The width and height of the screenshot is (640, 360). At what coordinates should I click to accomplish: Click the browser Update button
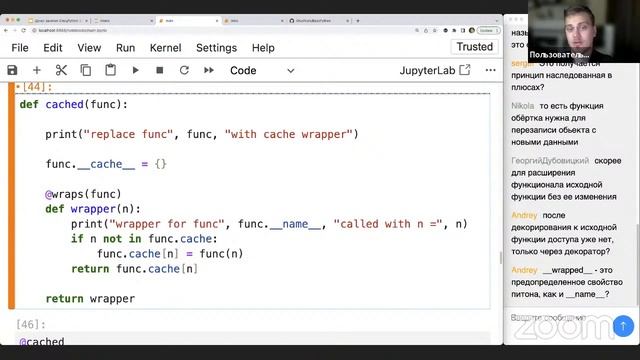tap(489, 30)
